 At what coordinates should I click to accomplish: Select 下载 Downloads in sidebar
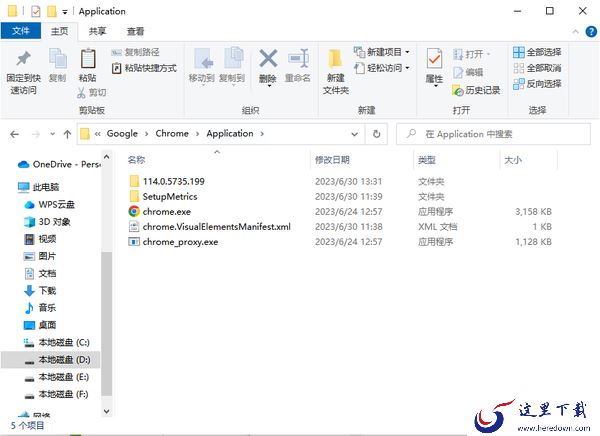pyautogui.click(x=40, y=291)
